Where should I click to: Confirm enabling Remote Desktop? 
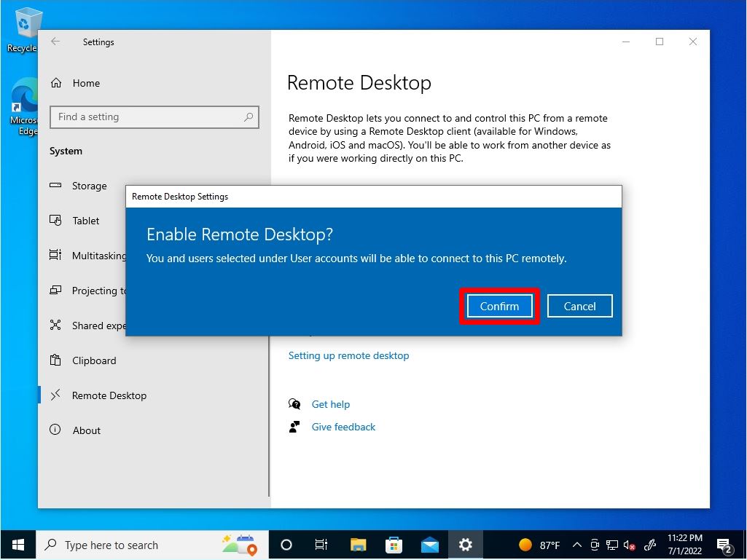499,306
